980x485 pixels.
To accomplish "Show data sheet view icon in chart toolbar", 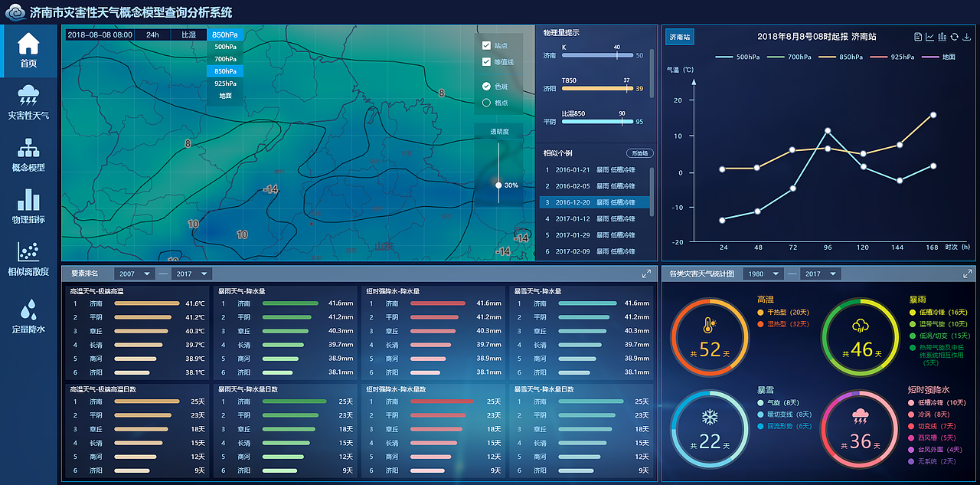I will point(918,37).
